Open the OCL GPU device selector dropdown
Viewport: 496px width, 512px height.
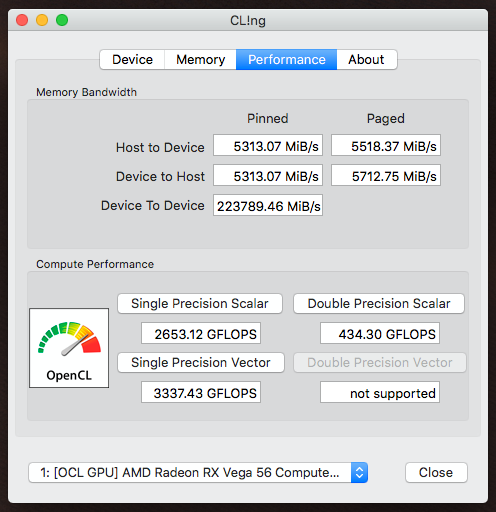point(198,472)
